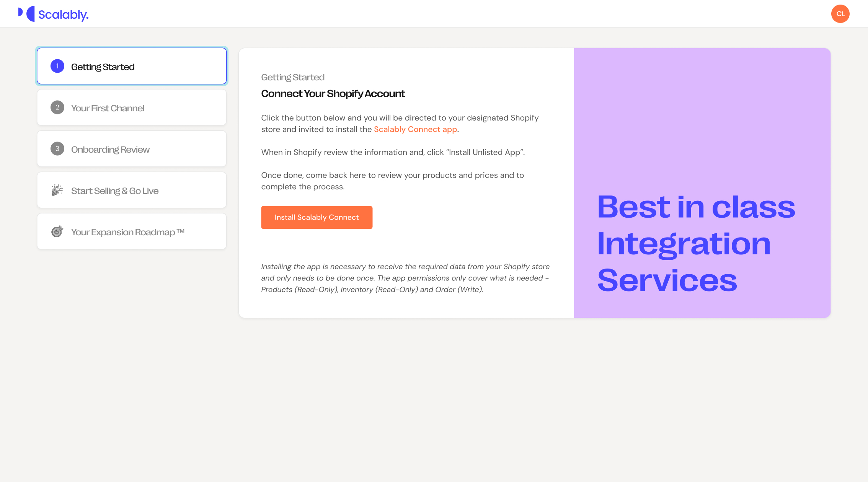Click the Connect Your Shopify Account heading

[333, 94]
